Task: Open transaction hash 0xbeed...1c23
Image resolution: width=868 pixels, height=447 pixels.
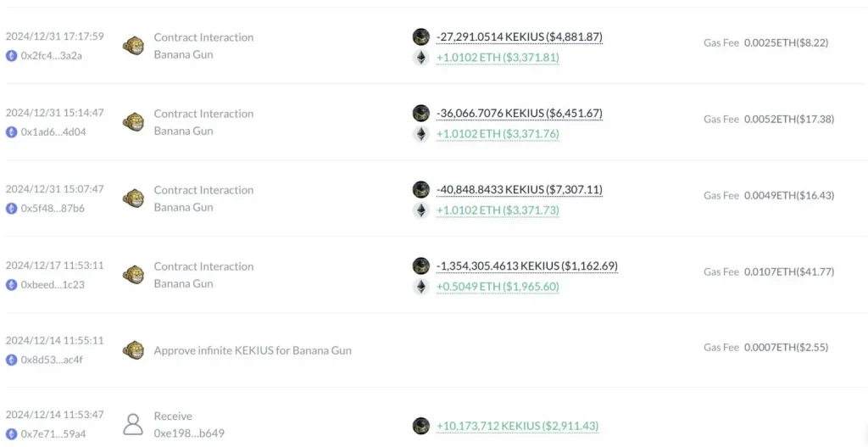Action: (x=53, y=285)
